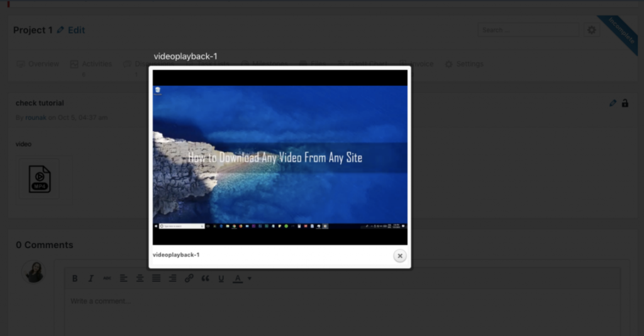Click the text color A button

pos(237,279)
